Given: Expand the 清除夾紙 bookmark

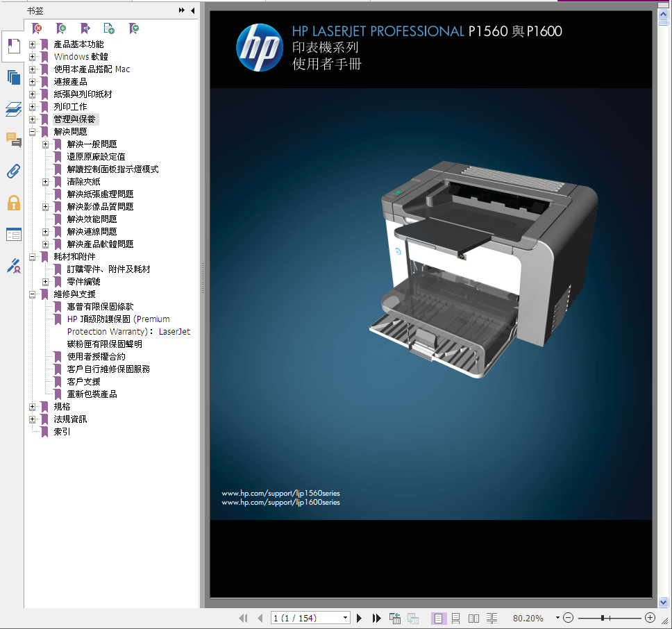Looking at the screenshot, I should (x=45, y=182).
